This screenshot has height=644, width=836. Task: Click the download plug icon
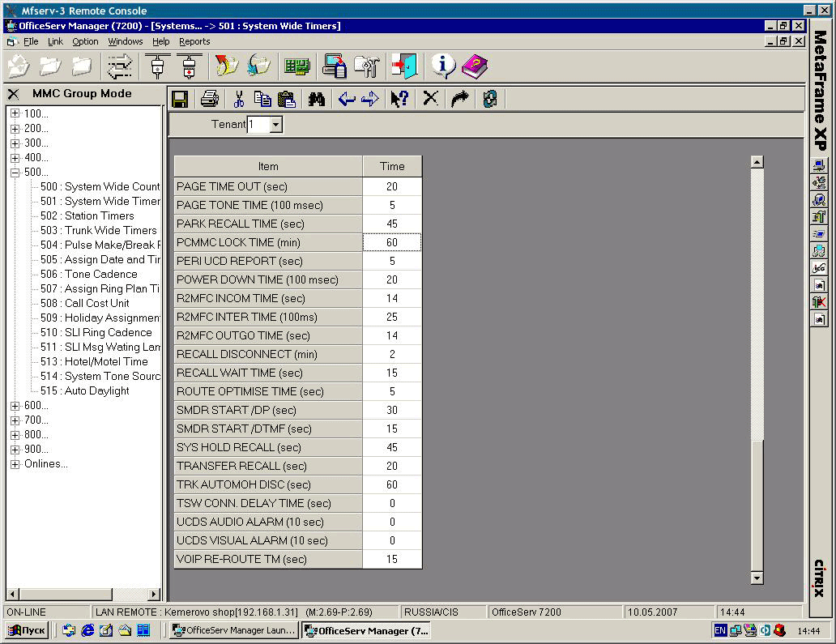(x=157, y=66)
